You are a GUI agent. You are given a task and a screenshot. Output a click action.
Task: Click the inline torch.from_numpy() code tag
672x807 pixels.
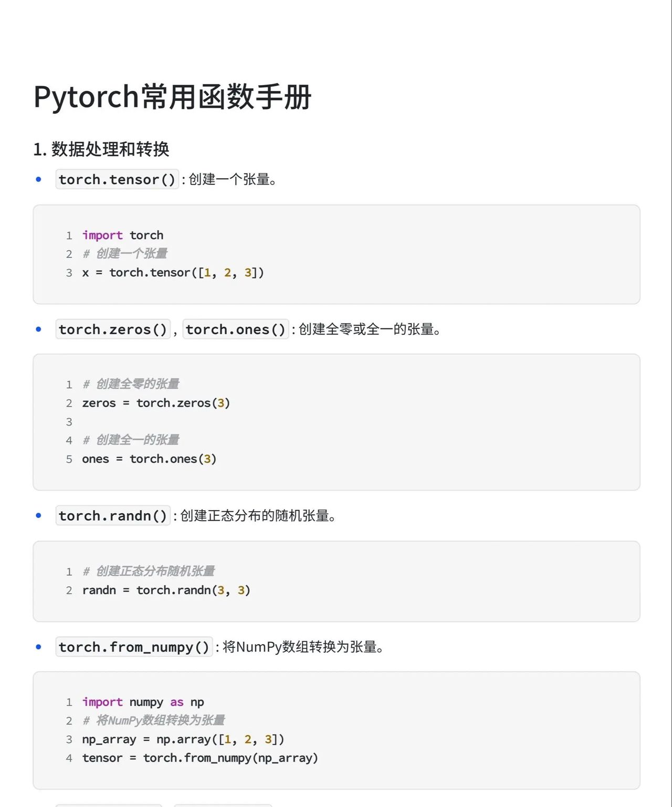pyautogui.click(x=134, y=647)
